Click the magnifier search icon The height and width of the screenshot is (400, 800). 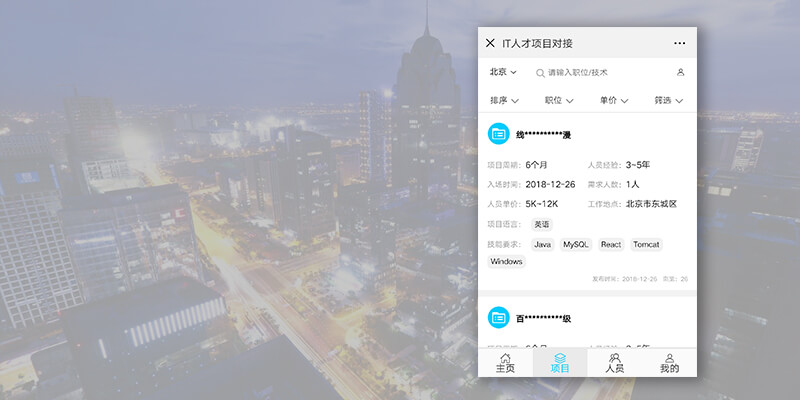pyautogui.click(x=540, y=73)
